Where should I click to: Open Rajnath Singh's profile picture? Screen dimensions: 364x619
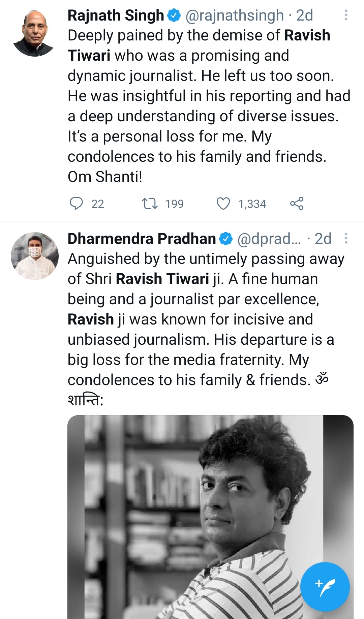pos(34,33)
